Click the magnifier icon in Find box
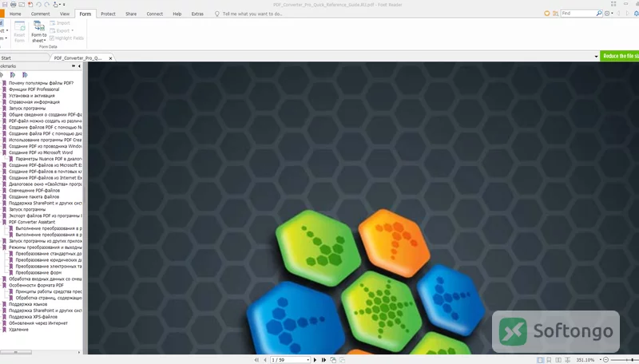The image size is (639, 364). (x=598, y=14)
